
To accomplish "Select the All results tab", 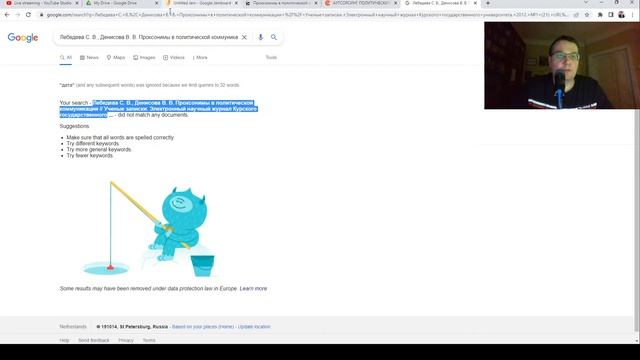I will [66, 58].
